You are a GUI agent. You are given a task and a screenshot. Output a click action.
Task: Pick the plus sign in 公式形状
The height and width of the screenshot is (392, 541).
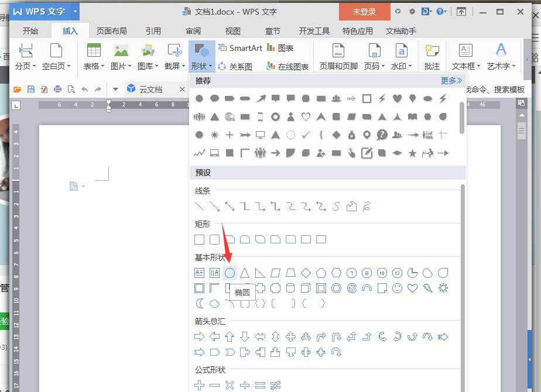(200, 385)
